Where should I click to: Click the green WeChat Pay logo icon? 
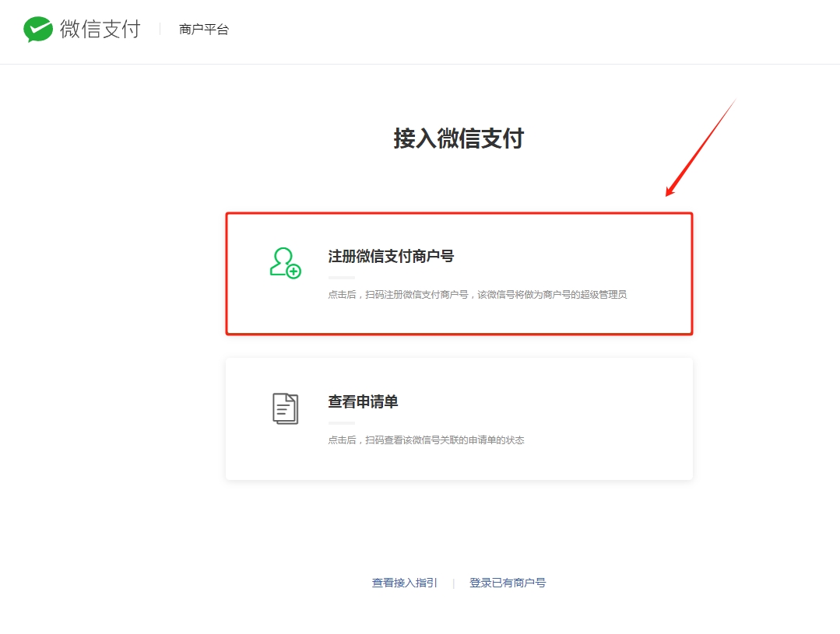pyautogui.click(x=38, y=30)
